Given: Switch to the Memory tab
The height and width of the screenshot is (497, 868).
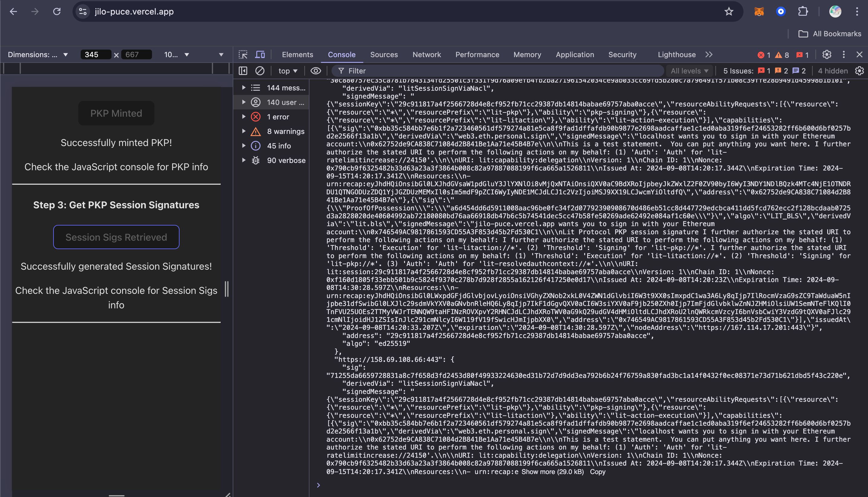Looking at the screenshot, I should [527, 55].
